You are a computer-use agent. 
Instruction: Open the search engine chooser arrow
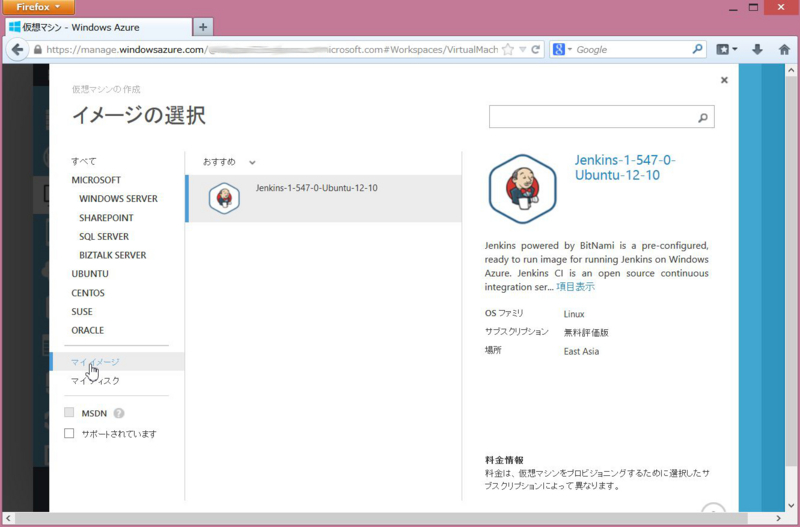pyautogui.click(x=570, y=49)
